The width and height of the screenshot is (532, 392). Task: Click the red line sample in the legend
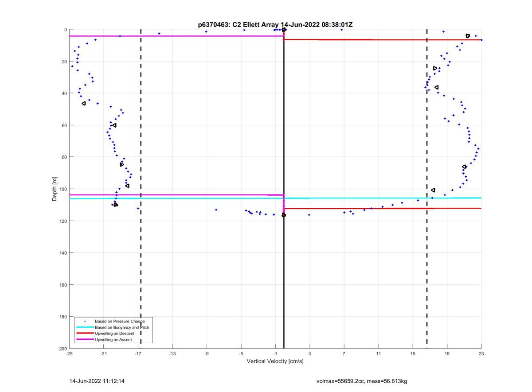pyautogui.click(x=85, y=334)
